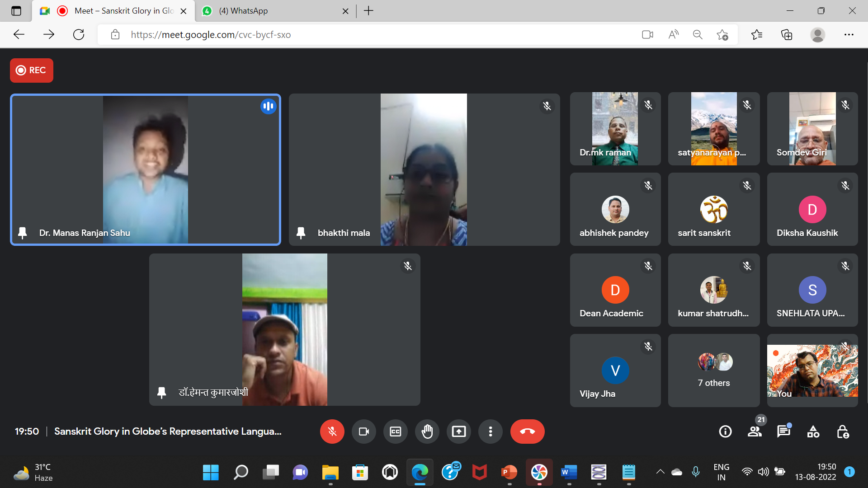
Task: Show hidden icons in system tray
Action: coord(660,472)
